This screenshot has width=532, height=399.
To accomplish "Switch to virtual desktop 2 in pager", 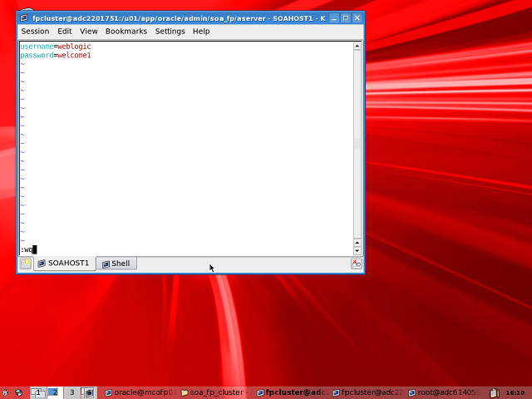I will click(55, 392).
